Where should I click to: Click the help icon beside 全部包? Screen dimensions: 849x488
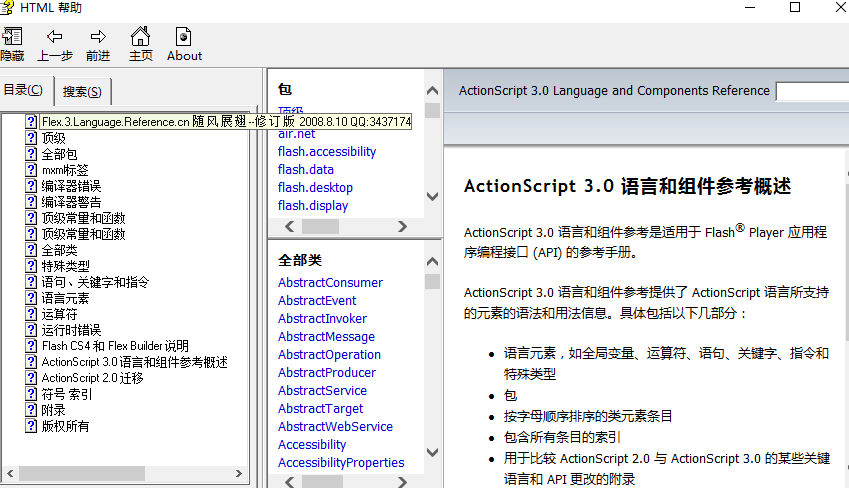click(31, 154)
